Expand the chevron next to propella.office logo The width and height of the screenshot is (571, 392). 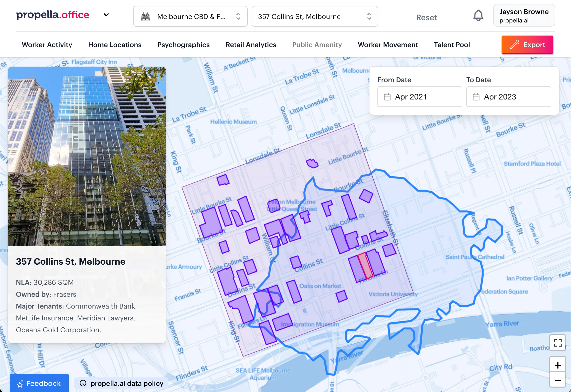(x=106, y=15)
